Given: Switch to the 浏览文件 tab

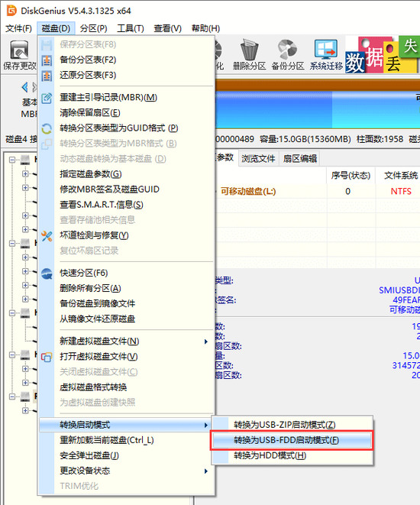Looking at the screenshot, I should click(x=258, y=158).
